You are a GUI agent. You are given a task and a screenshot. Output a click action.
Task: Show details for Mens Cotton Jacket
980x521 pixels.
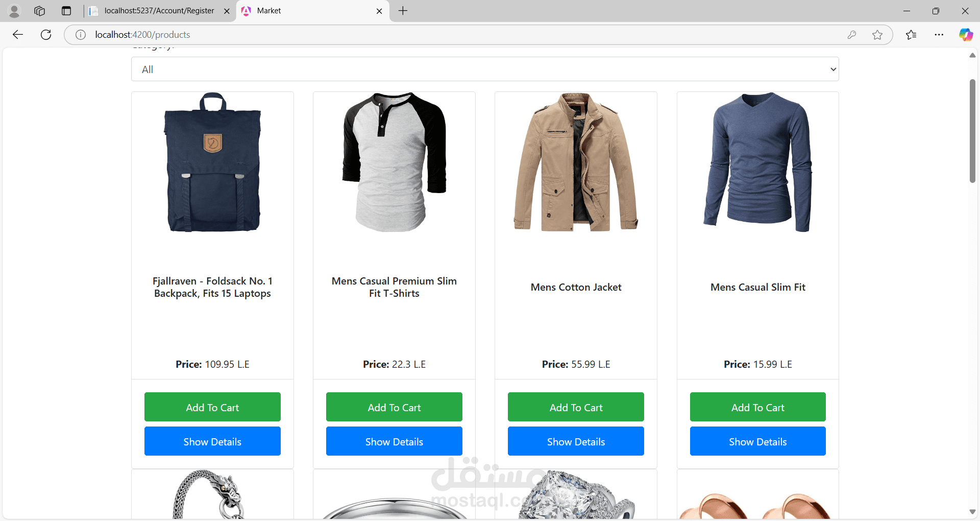click(x=576, y=441)
